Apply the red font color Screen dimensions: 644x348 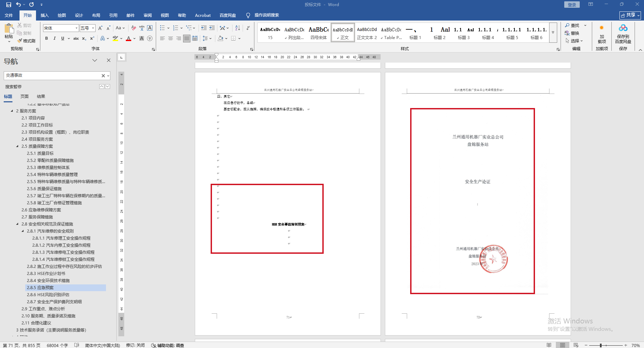(129, 38)
